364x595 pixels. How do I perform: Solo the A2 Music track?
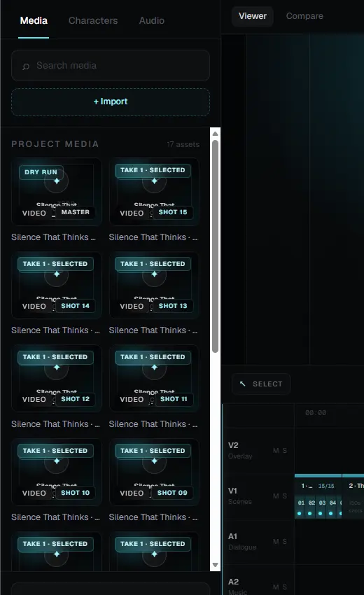[x=285, y=587]
